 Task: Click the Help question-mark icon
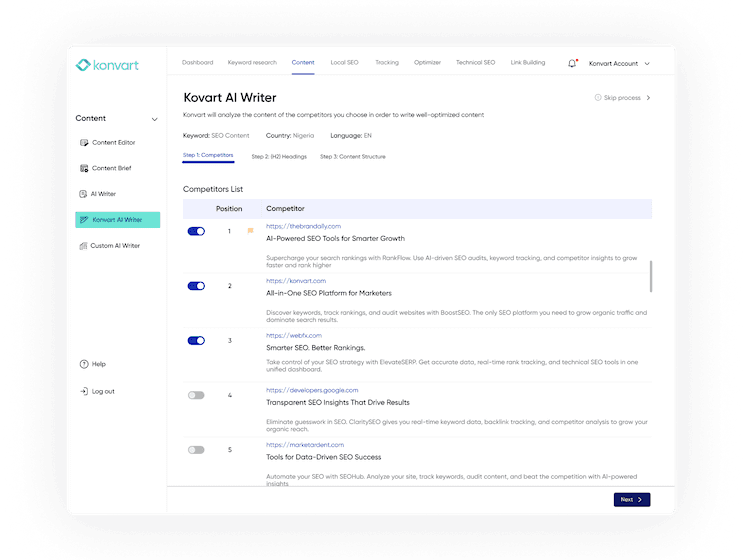(84, 364)
